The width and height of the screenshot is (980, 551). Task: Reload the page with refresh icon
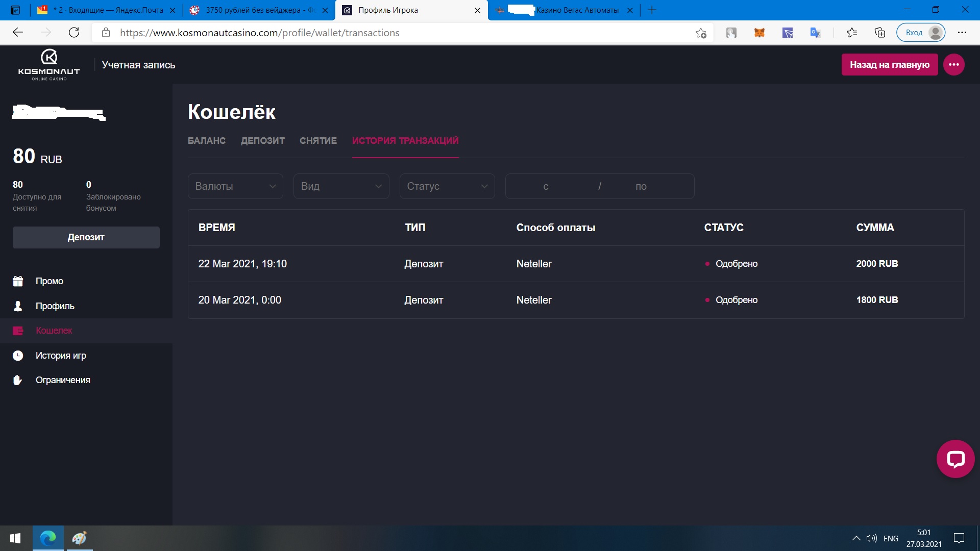tap(74, 33)
